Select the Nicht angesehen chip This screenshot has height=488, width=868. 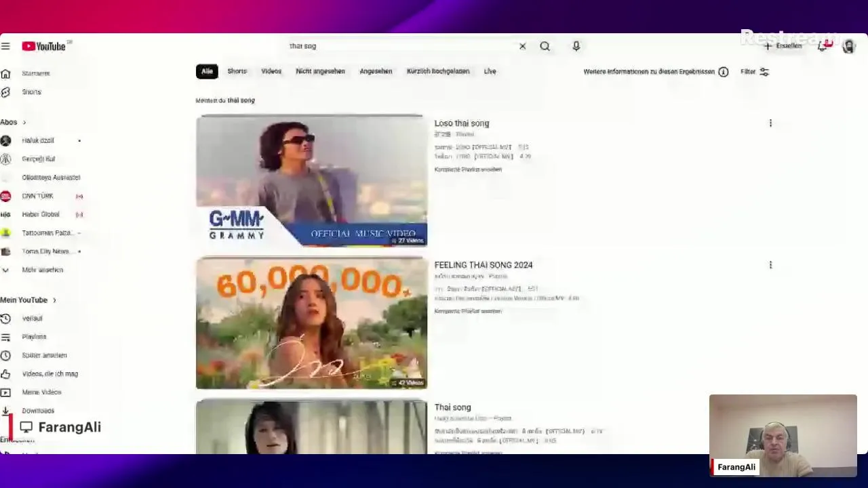(320, 71)
